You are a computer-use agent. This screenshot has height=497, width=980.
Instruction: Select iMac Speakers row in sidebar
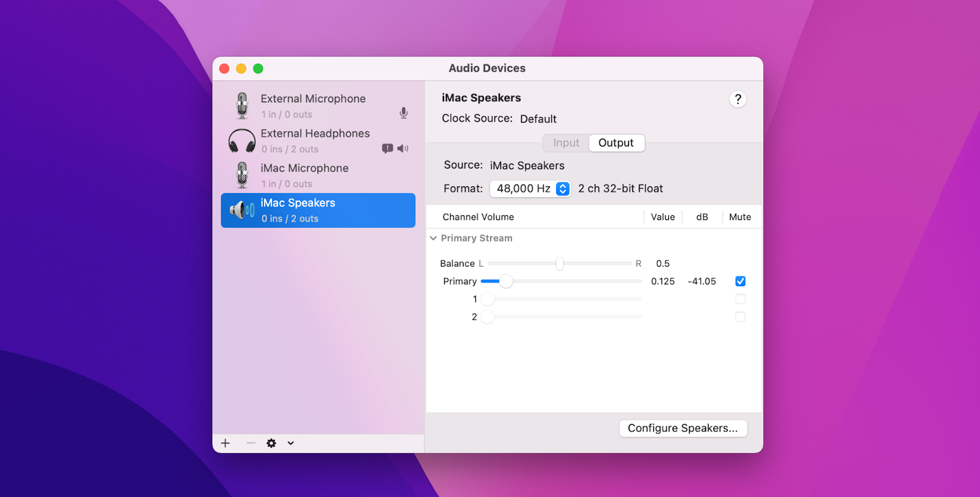[x=318, y=210]
